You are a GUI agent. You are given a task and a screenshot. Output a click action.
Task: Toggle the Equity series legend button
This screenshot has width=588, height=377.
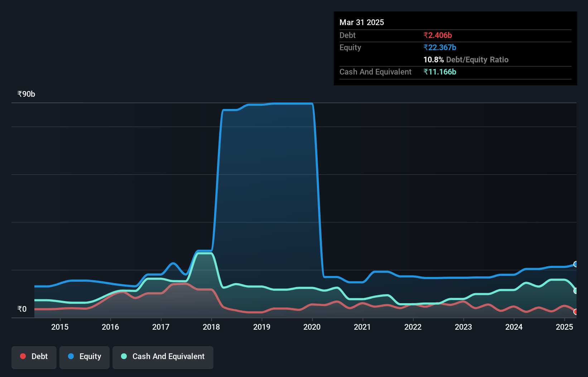tap(85, 357)
